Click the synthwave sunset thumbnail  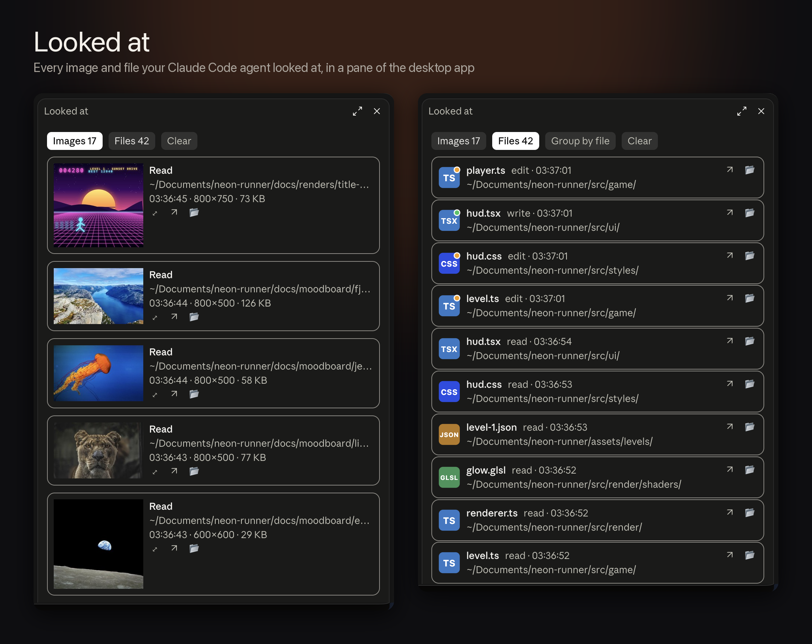(98, 205)
